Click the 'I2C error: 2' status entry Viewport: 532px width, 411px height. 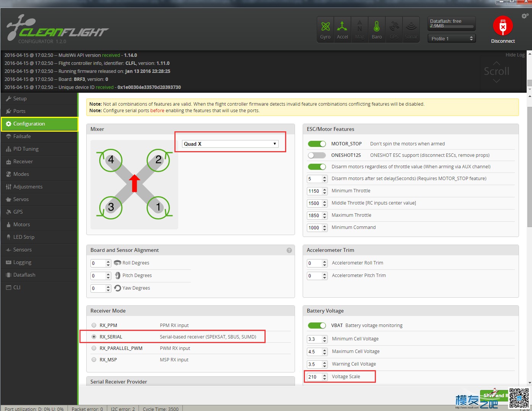[x=123, y=409]
